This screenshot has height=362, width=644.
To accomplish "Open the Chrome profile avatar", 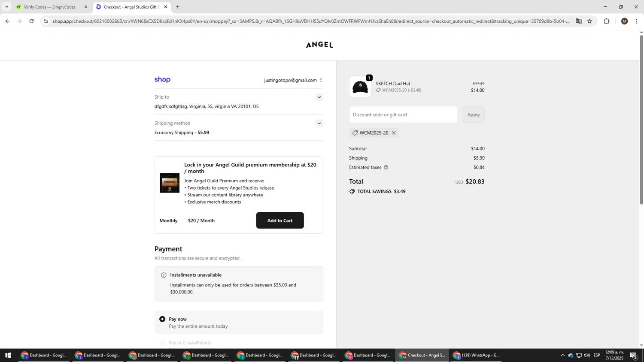I will (x=624, y=21).
